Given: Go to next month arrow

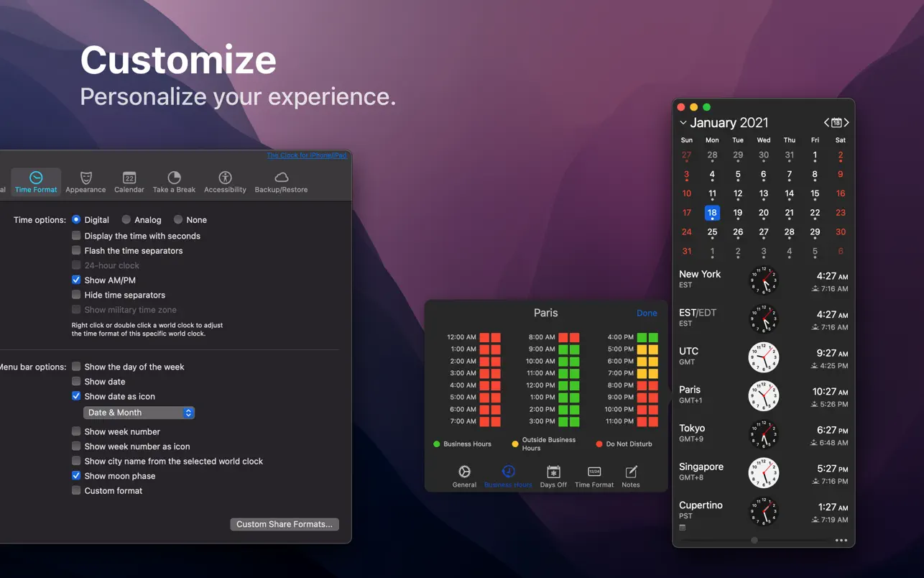Looking at the screenshot, I should pyautogui.click(x=846, y=123).
